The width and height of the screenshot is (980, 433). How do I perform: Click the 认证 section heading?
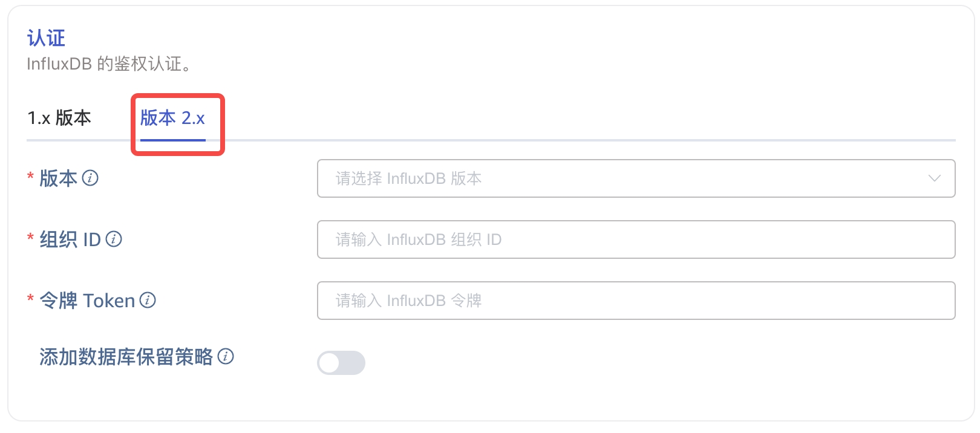46,38
